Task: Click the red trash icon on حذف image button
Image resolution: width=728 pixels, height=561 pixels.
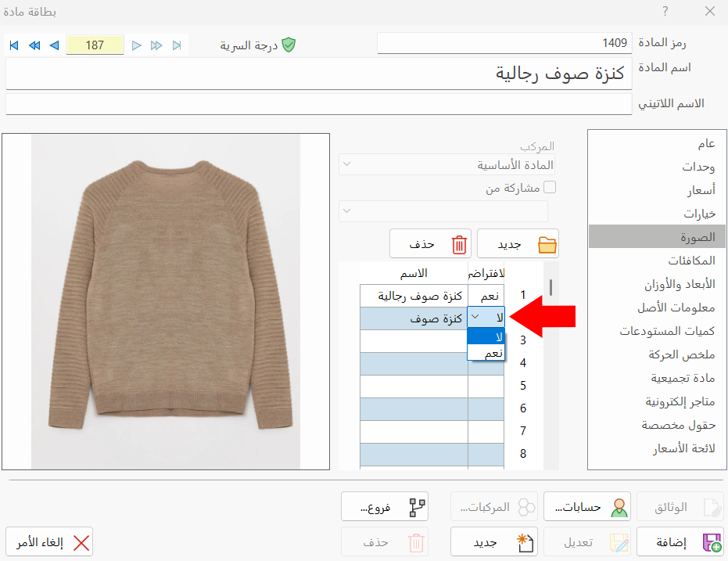Action: point(459,244)
